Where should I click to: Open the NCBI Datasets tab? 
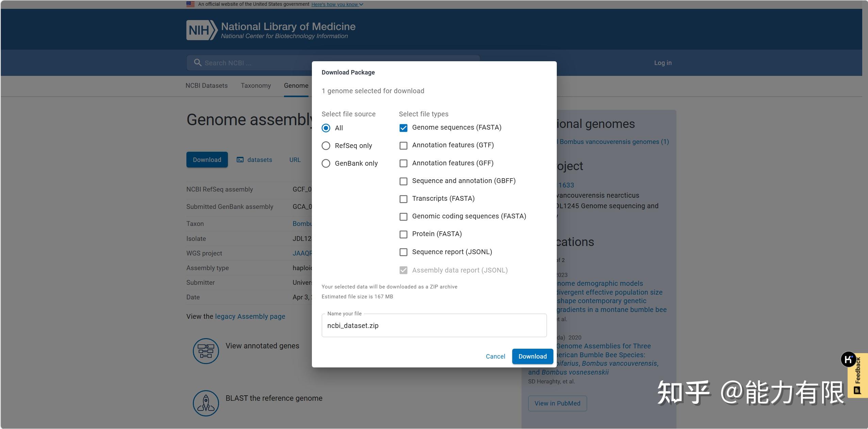pyautogui.click(x=206, y=85)
